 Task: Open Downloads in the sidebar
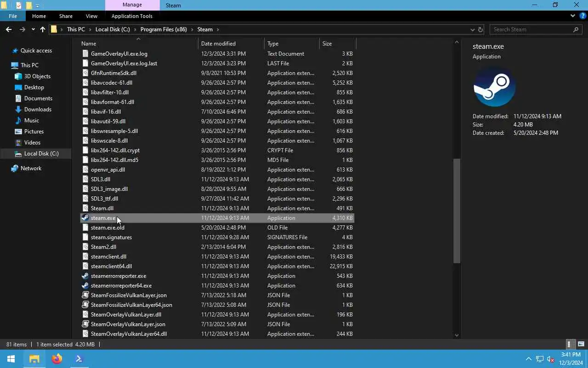[38, 109]
